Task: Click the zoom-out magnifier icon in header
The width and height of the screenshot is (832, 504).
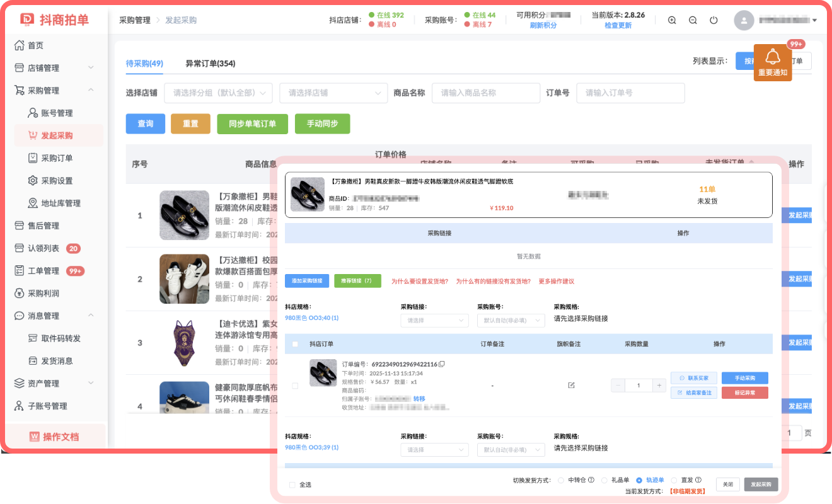Action: coord(693,20)
